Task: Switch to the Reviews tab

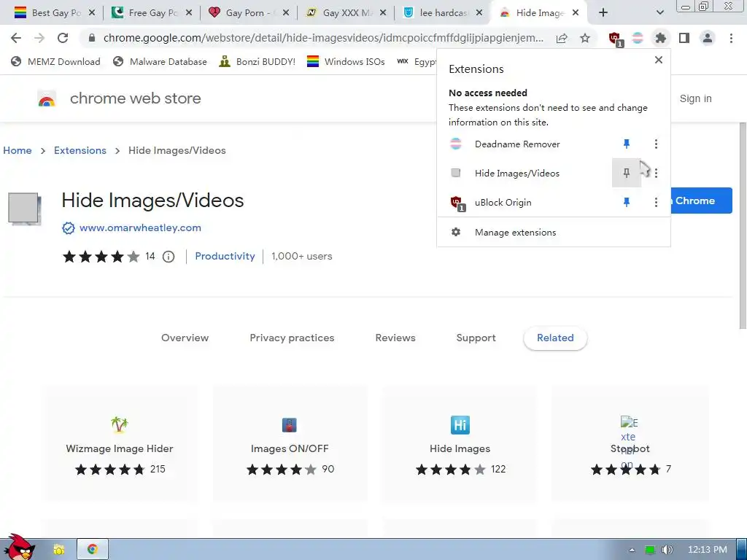Action: 395,338
